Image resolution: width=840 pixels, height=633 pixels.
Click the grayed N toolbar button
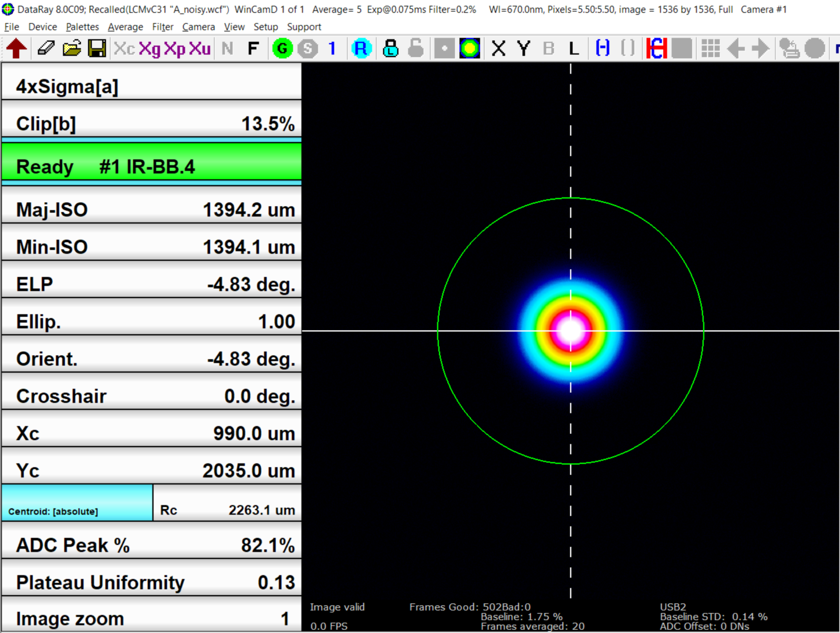[228, 48]
